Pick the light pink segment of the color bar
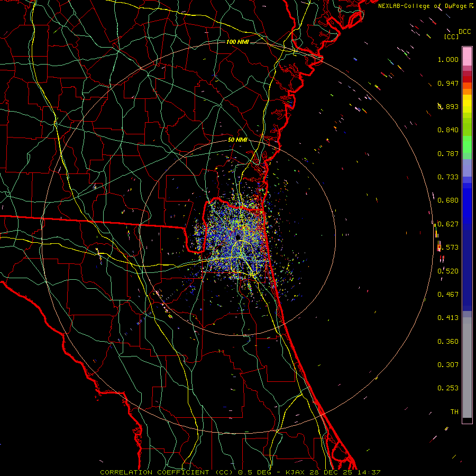Image resolution: width=476 pixels, height=476 pixels. point(467,57)
